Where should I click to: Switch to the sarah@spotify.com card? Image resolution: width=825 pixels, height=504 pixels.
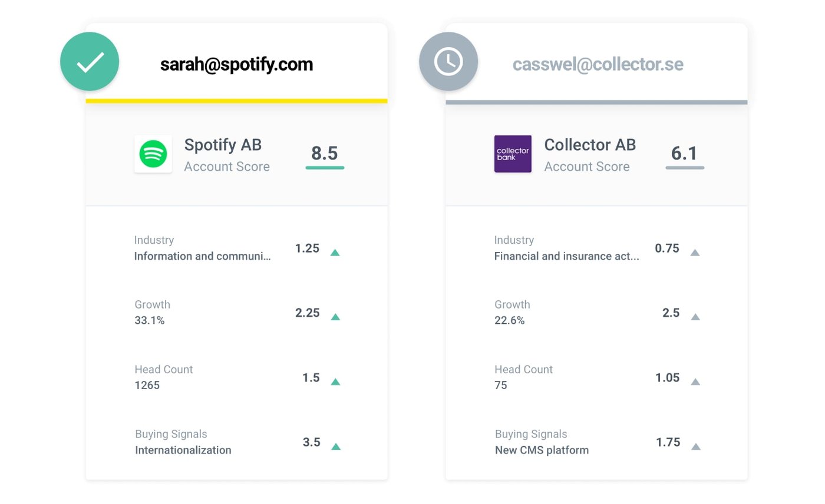pos(236,64)
